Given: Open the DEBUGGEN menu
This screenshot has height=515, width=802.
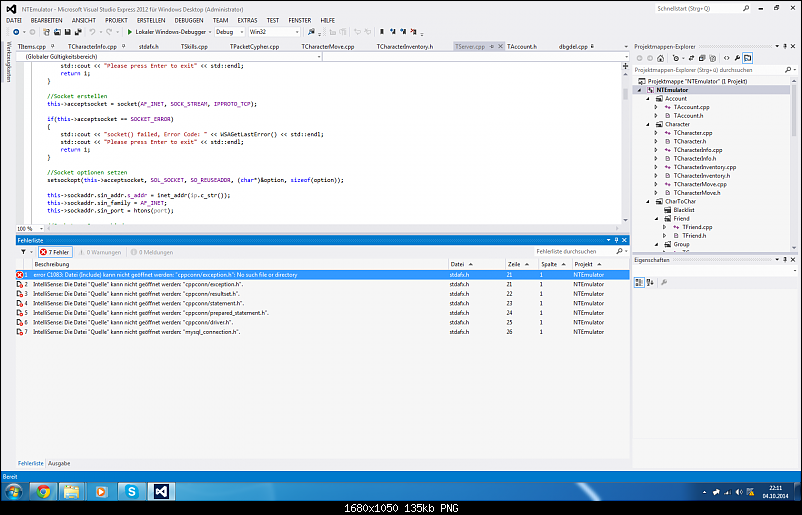Looking at the screenshot, I should tap(190, 20).
